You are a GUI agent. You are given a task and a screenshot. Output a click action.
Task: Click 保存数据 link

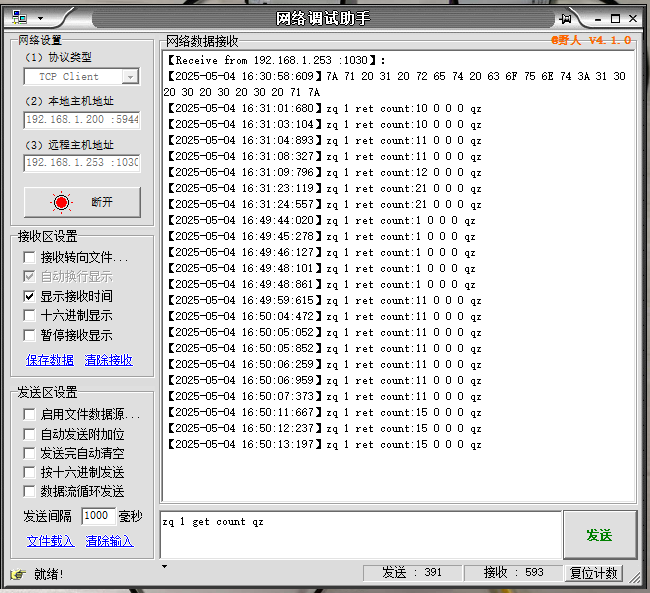click(50, 360)
